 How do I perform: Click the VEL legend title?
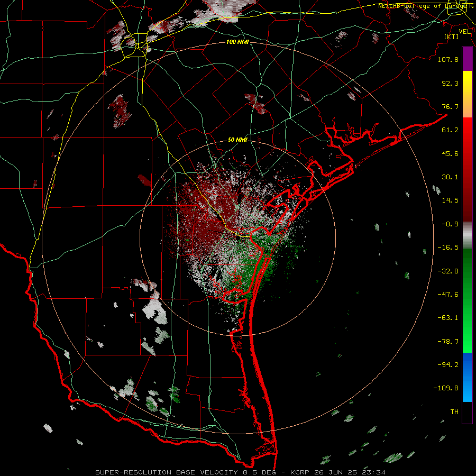464,32
